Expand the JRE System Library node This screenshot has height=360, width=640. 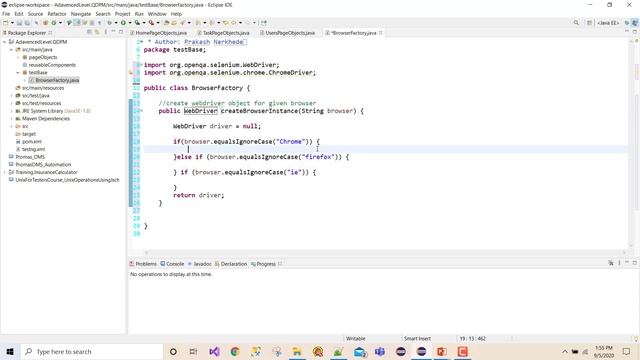11,111
